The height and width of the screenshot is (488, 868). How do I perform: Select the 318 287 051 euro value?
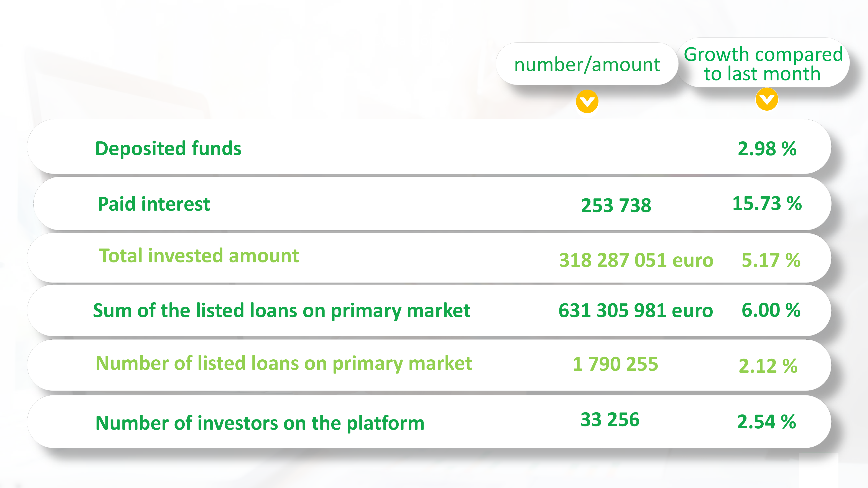click(x=636, y=260)
